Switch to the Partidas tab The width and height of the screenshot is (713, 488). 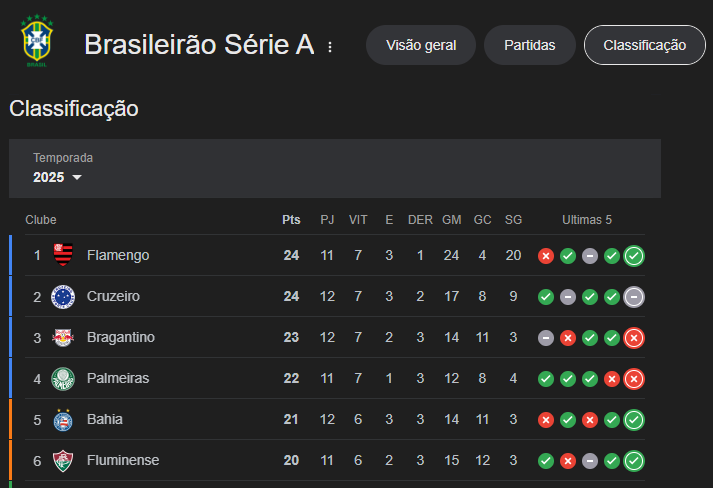[530, 45]
